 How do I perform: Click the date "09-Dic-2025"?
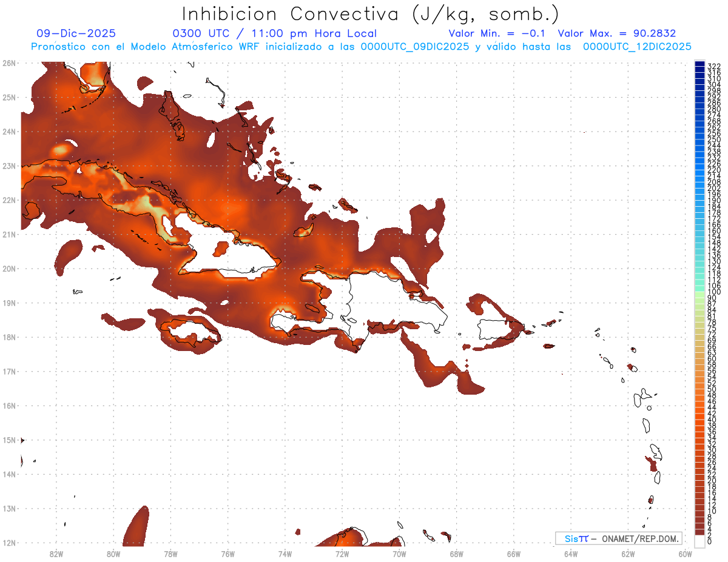[76, 33]
